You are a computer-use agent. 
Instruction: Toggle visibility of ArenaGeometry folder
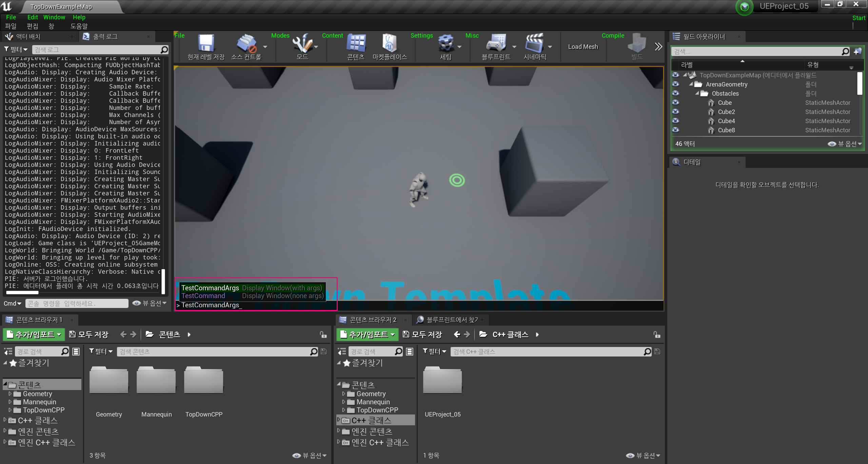[675, 84]
